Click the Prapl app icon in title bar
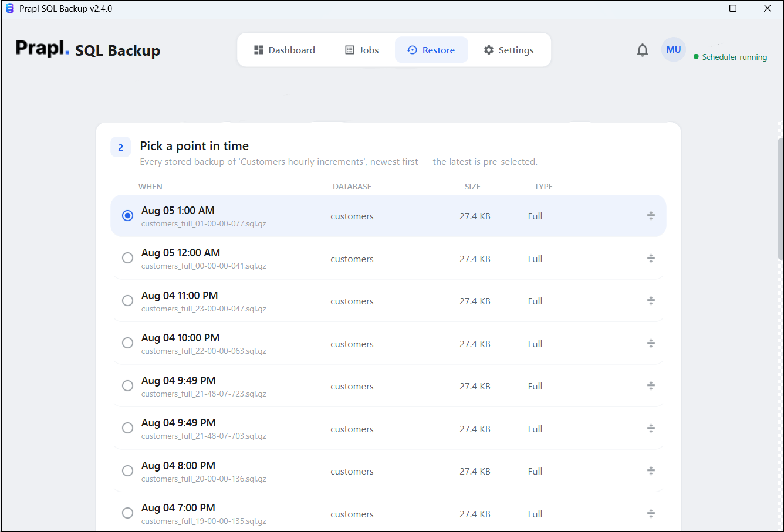The width and height of the screenshot is (784, 532). pos(9,9)
